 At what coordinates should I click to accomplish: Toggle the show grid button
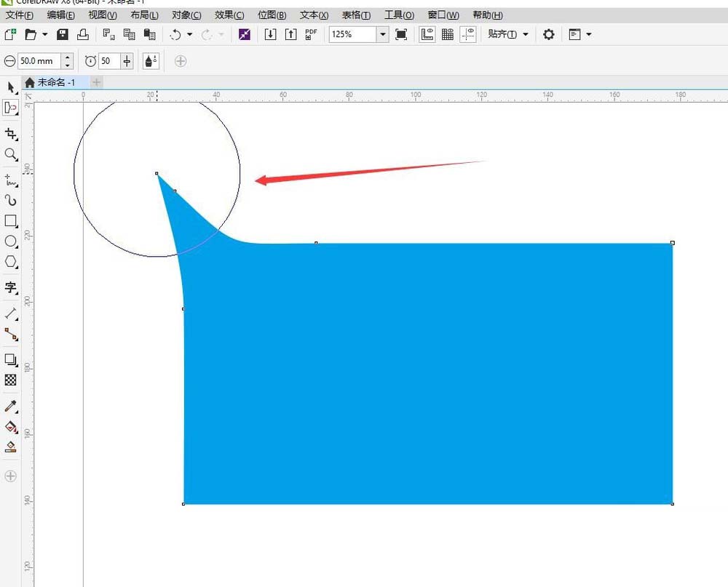click(x=448, y=34)
